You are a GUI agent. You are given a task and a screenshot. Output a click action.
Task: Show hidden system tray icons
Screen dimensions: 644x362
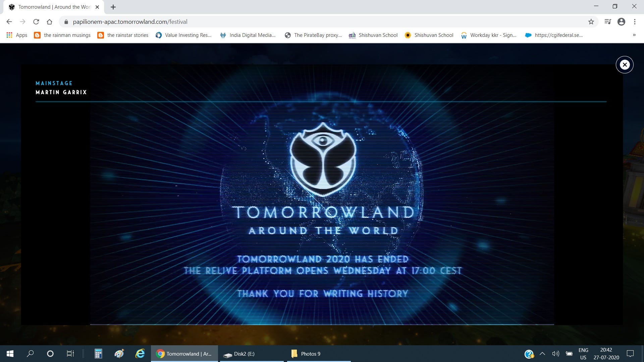pyautogui.click(x=542, y=354)
